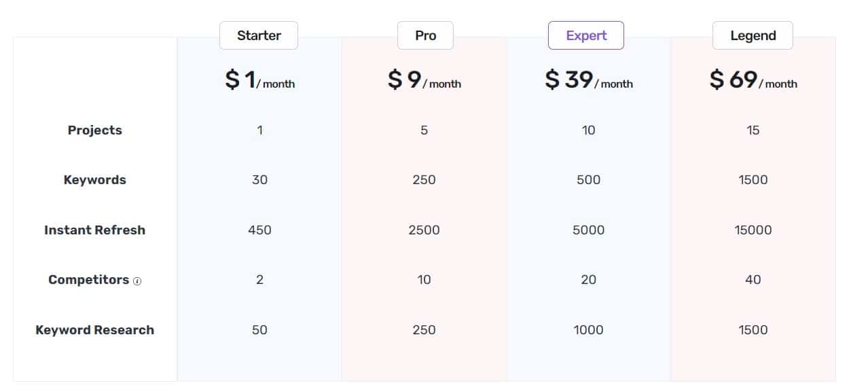The image size is (868, 392).
Task: Select the Starter plan button
Action: [259, 35]
